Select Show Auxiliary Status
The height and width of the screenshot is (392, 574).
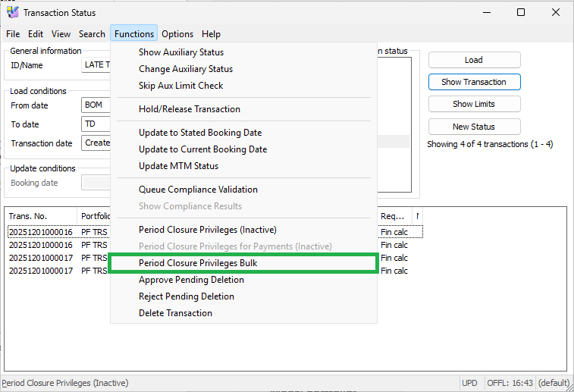coord(181,52)
